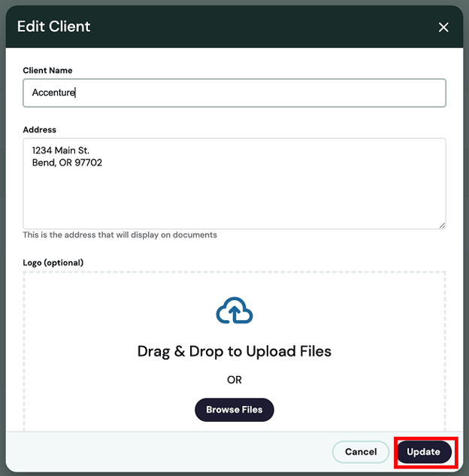Screen dimensions: 469x476
Task: Click the Browse Files button
Action: click(234, 410)
